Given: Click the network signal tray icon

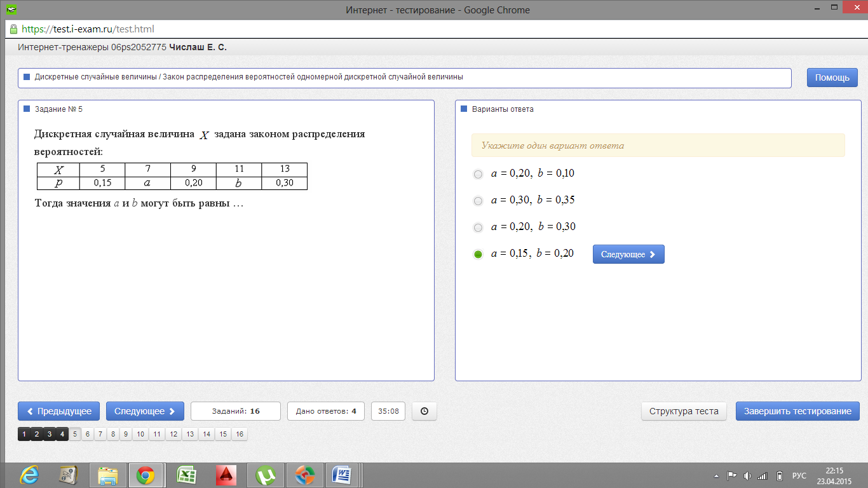Looking at the screenshot, I should [763, 475].
